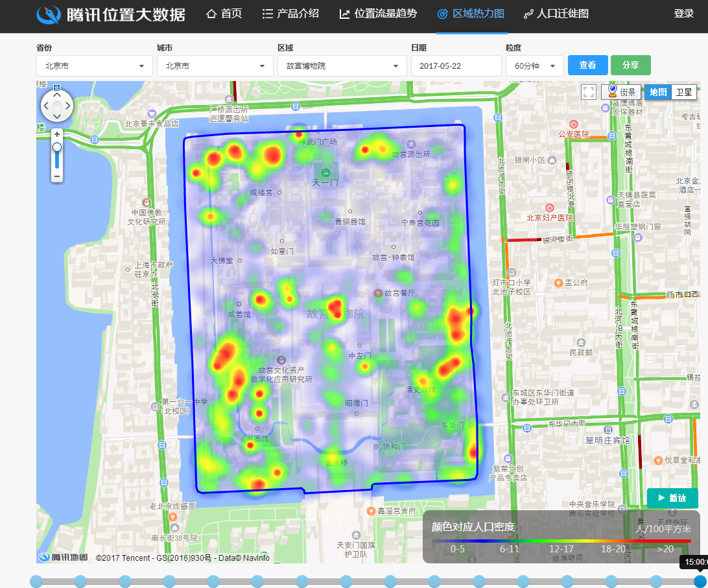Open 街景 street view mode
Screen dimensions: 708x588
point(621,91)
